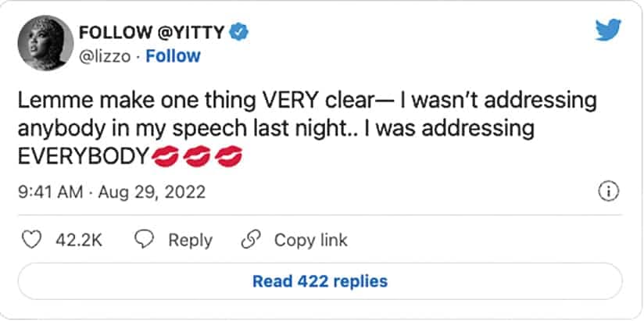
Task: Click the Twitter bird logo
Action: (x=607, y=30)
